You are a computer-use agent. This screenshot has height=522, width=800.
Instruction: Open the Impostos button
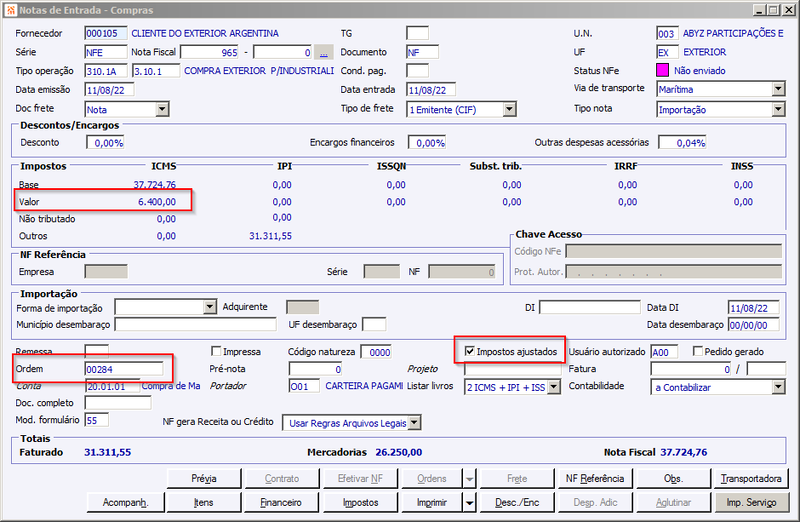pyautogui.click(x=361, y=503)
